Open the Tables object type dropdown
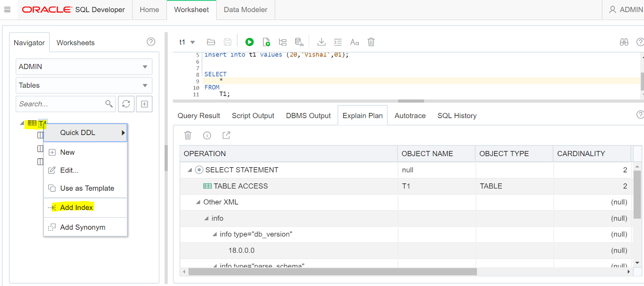 pos(84,85)
